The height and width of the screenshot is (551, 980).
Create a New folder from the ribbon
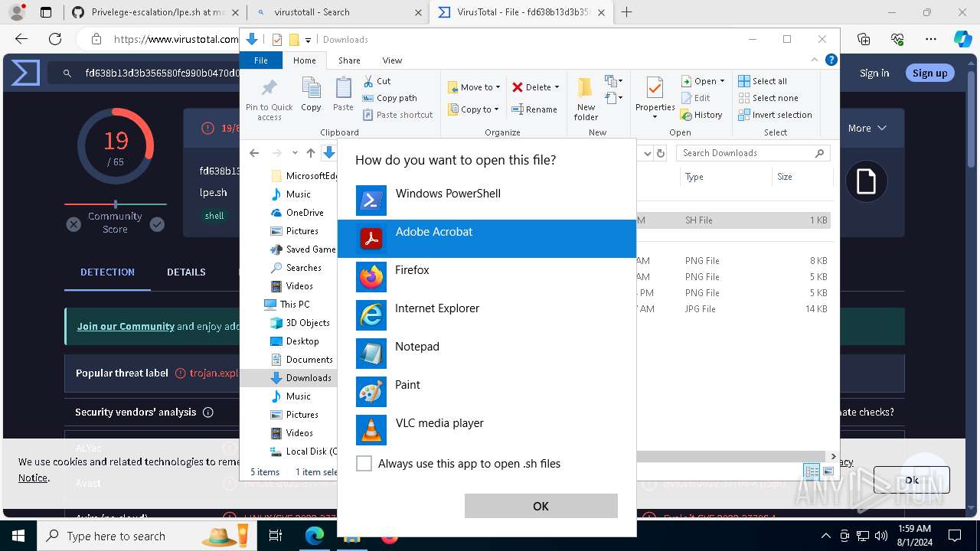coord(586,99)
